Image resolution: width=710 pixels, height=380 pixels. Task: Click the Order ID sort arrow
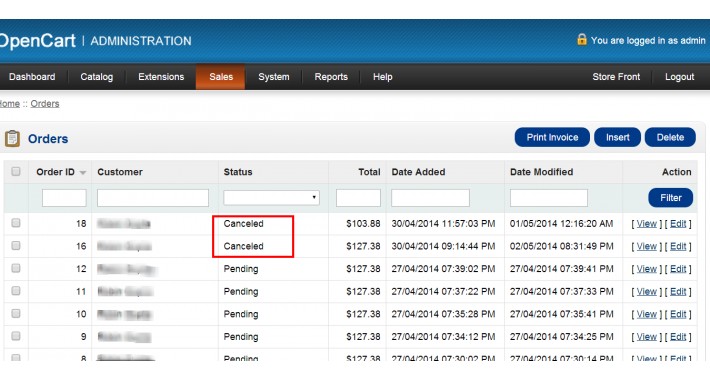pos(82,173)
